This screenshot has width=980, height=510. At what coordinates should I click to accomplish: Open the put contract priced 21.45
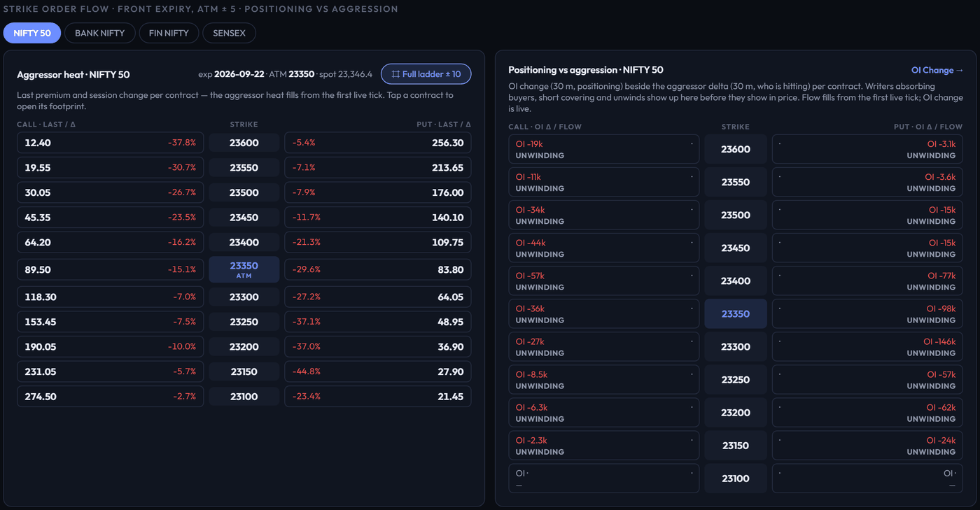378,397
